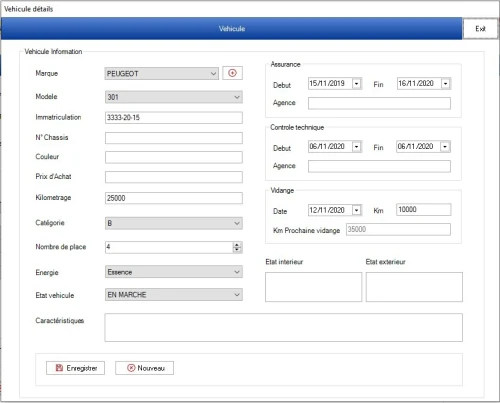Image resolution: width=500 pixels, height=403 pixels.
Task: Click the add-brand icon beside Marque
Action: [x=232, y=73]
